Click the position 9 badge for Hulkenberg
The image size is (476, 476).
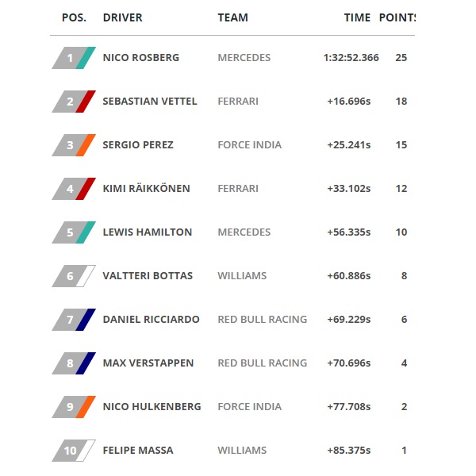pyautogui.click(x=74, y=407)
